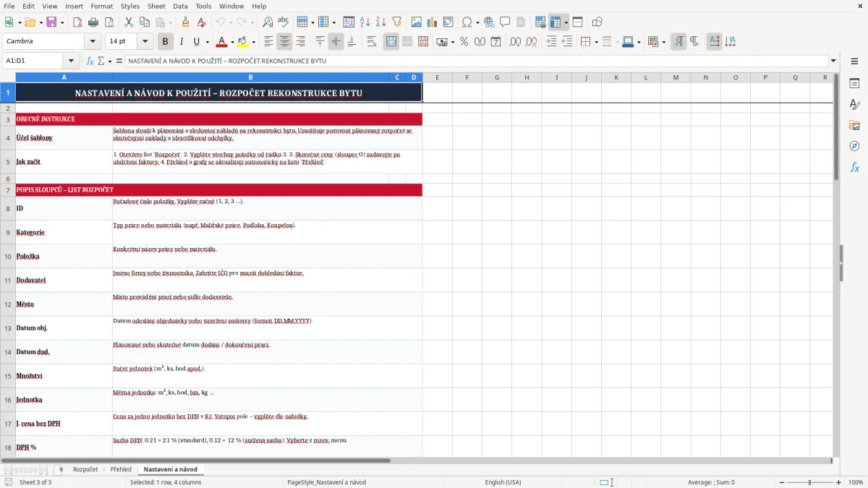Open the File menu
Image resolution: width=868 pixels, height=488 pixels.
tap(9, 6)
